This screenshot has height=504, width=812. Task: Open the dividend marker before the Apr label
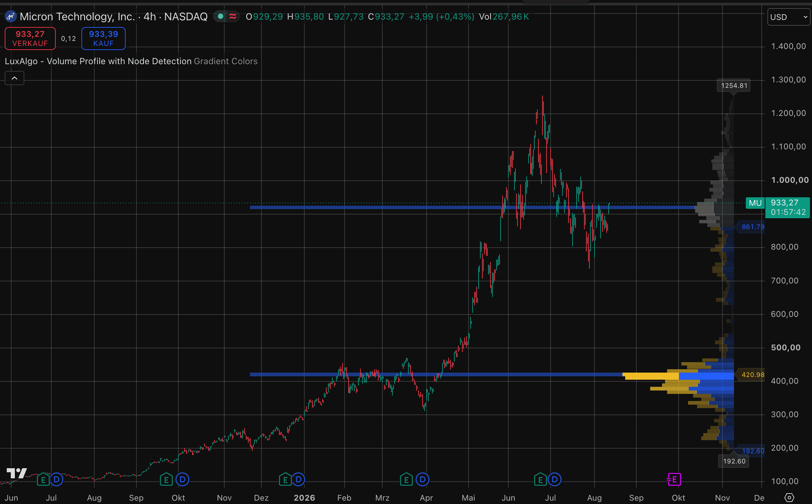pyautogui.click(x=423, y=479)
